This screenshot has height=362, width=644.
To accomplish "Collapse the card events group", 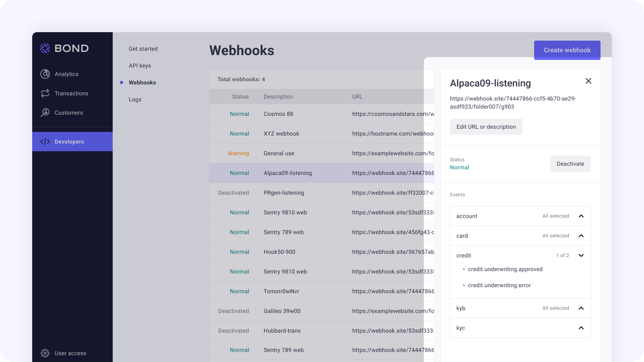I will click(x=581, y=236).
